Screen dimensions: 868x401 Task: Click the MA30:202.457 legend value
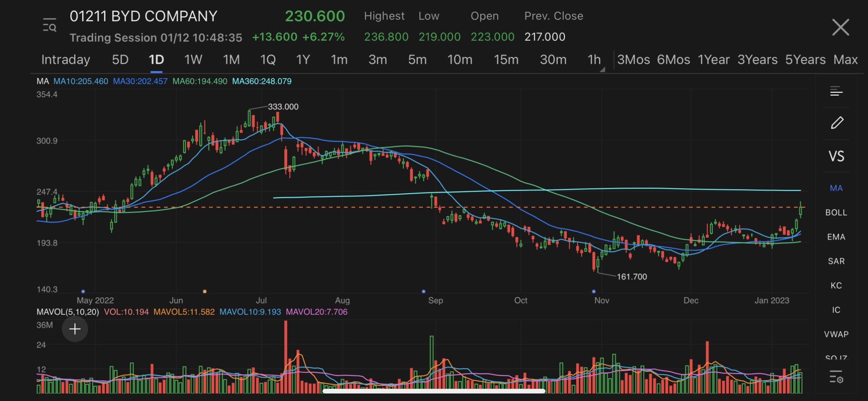140,81
